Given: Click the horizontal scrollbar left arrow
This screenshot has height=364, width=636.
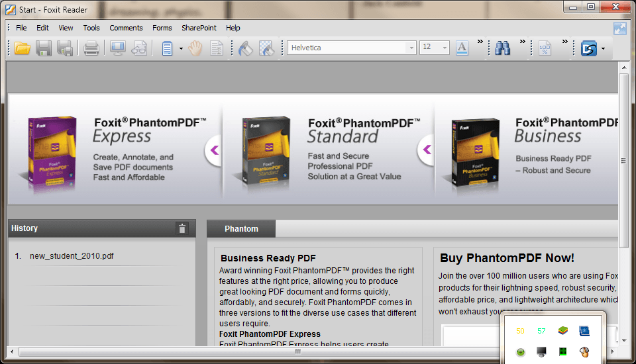Looking at the screenshot, I should click(12, 351).
